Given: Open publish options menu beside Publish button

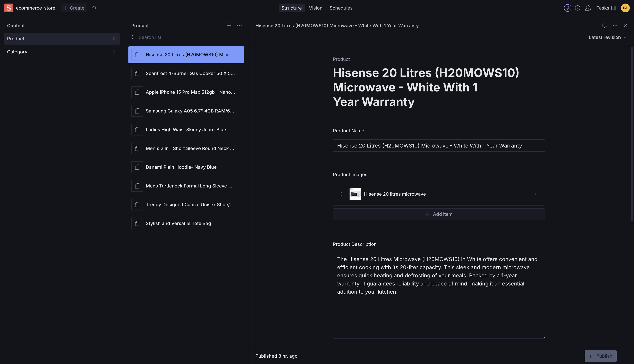Looking at the screenshot, I should click(624, 356).
